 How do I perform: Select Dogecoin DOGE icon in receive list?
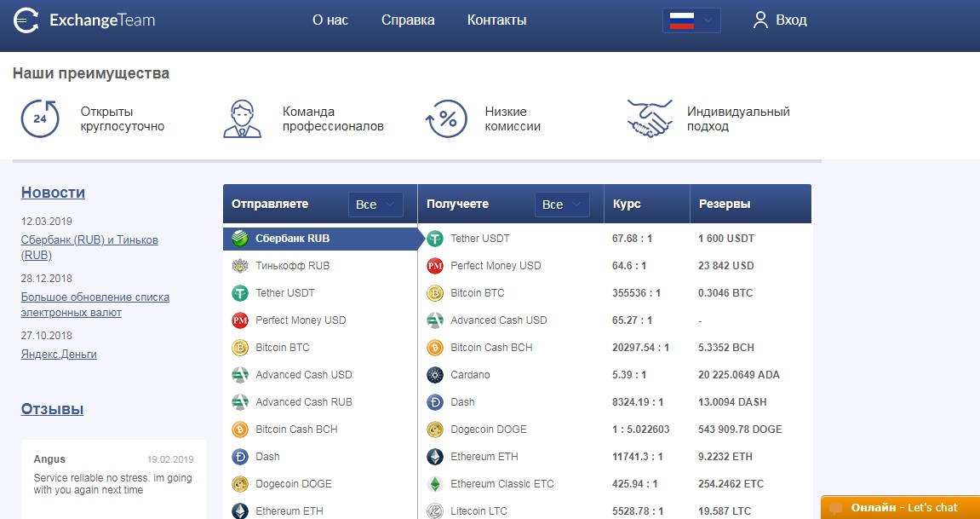coord(435,430)
